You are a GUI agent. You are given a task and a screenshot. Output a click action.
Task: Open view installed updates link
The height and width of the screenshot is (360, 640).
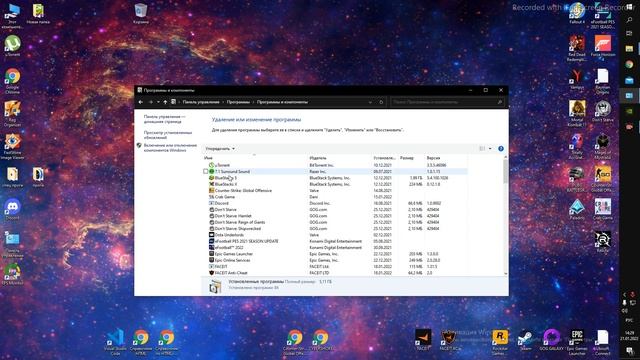[168, 135]
